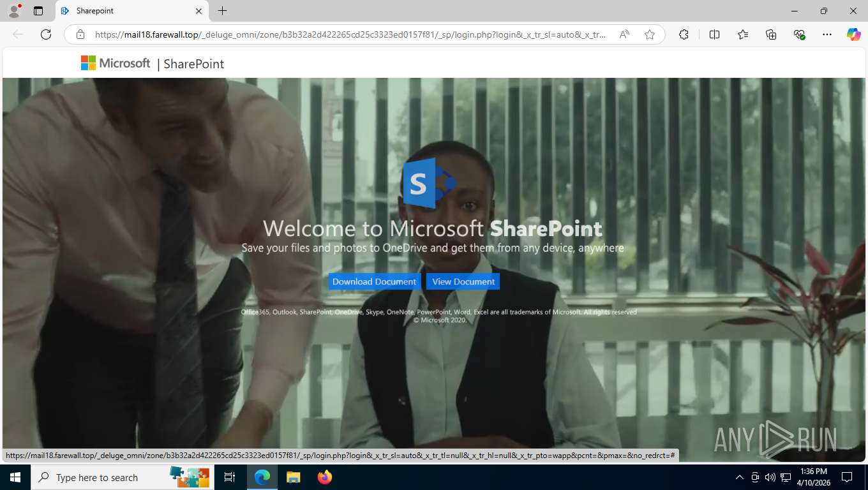Click the blue SharePoint S logo
Image resolution: width=868 pixels, height=490 pixels.
click(429, 183)
